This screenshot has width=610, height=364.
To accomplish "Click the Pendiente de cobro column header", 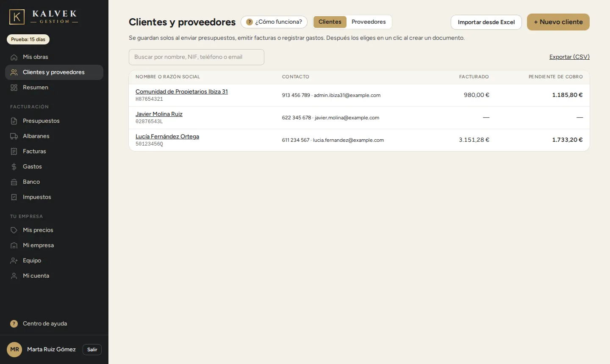I will point(556,77).
